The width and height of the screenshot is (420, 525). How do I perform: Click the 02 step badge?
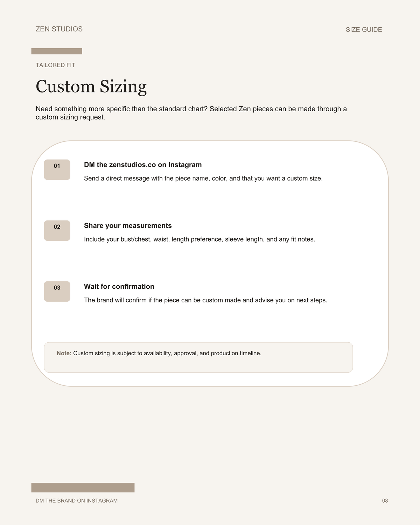pyautogui.click(x=57, y=231)
